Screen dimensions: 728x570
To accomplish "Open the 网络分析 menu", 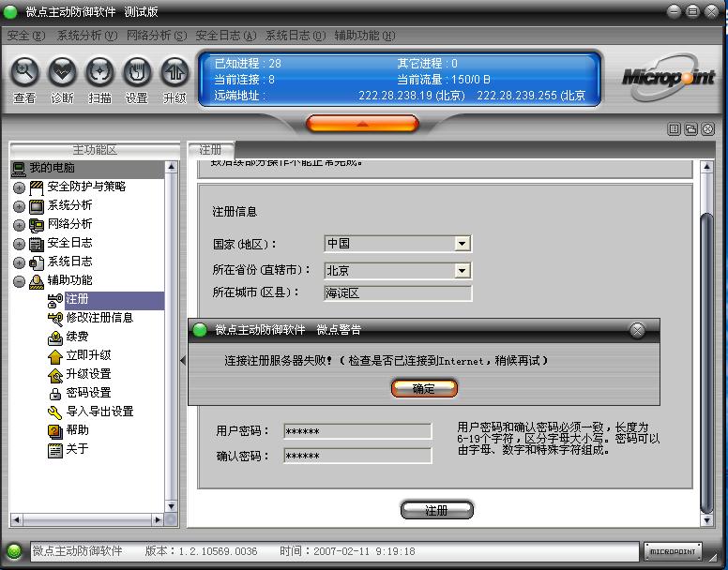I will 157,36.
